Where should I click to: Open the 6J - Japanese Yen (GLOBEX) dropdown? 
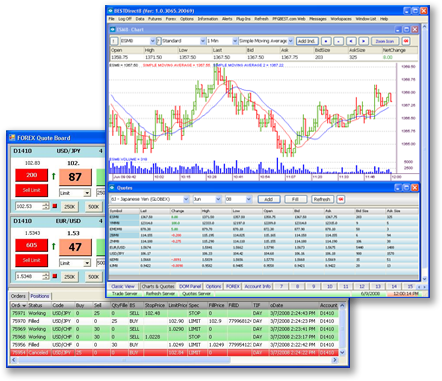tap(186, 199)
